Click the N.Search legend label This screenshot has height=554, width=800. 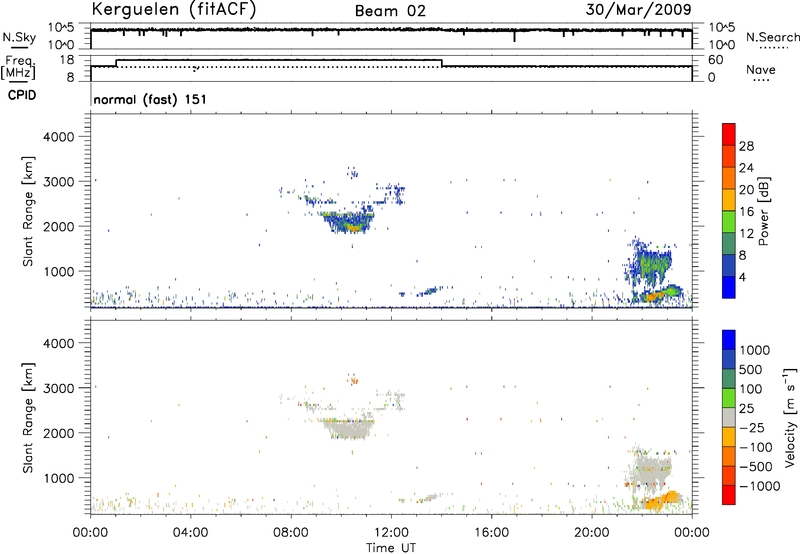point(773,37)
